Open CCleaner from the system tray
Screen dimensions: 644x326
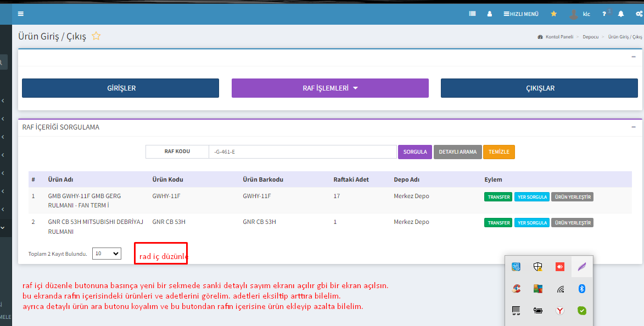tap(516, 289)
